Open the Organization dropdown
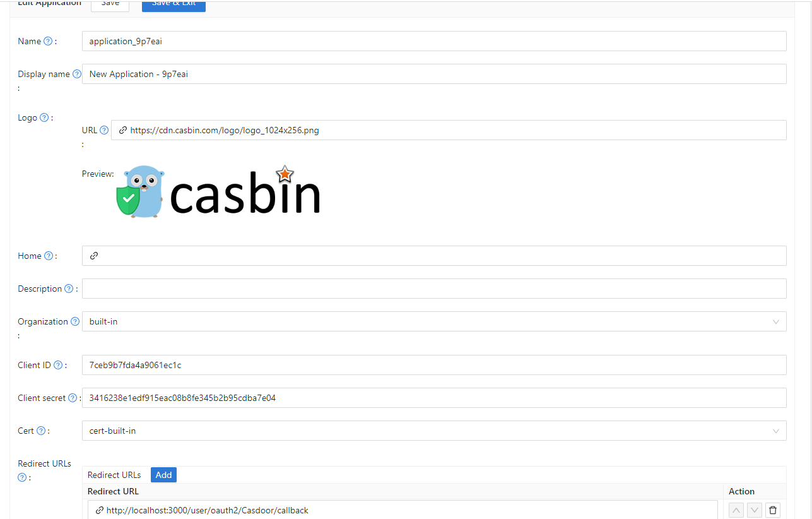This screenshot has width=812, height=519. [775, 321]
